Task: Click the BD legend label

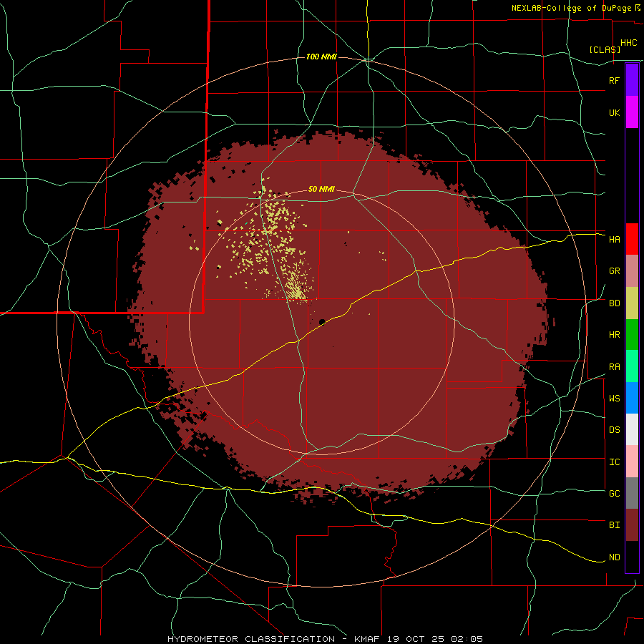Action: point(614,303)
